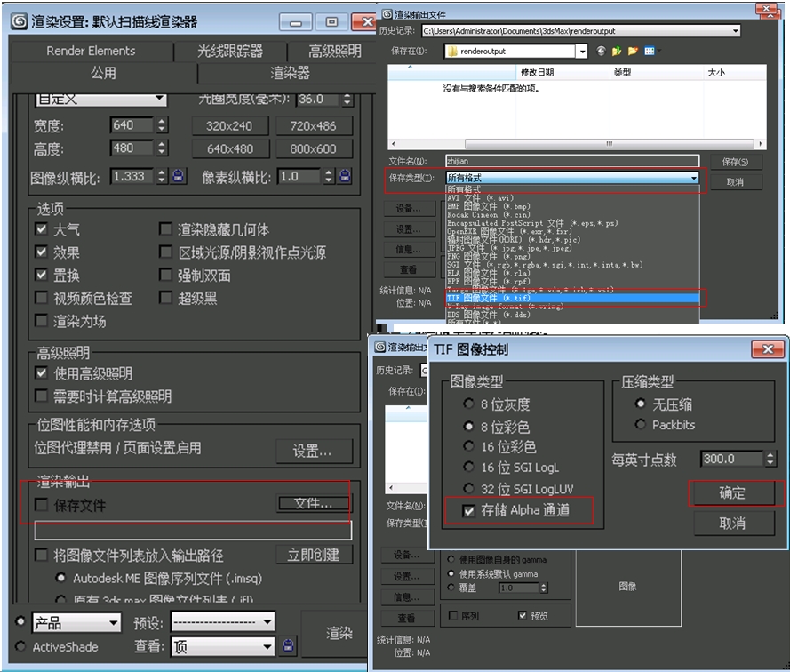Click the 文件... button under 渲染输出

click(x=313, y=504)
